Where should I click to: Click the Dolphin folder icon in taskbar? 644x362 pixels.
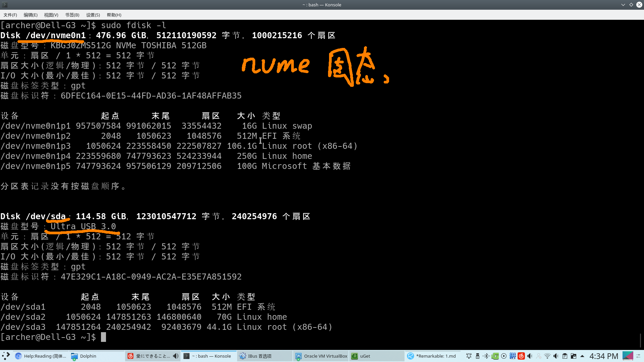pyautogui.click(x=74, y=356)
